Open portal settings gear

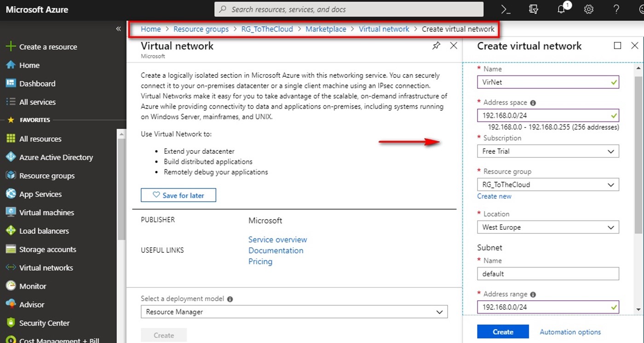coord(589,9)
